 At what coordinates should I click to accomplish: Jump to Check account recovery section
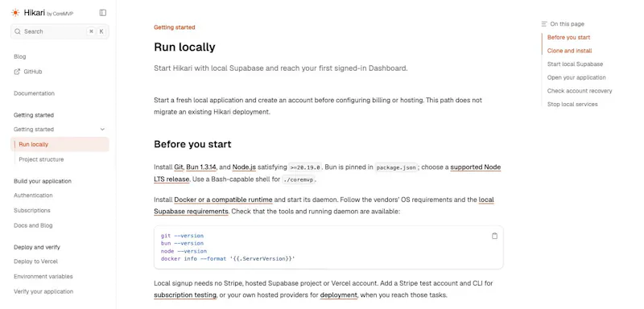pyautogui.click(x=580, y=91)
